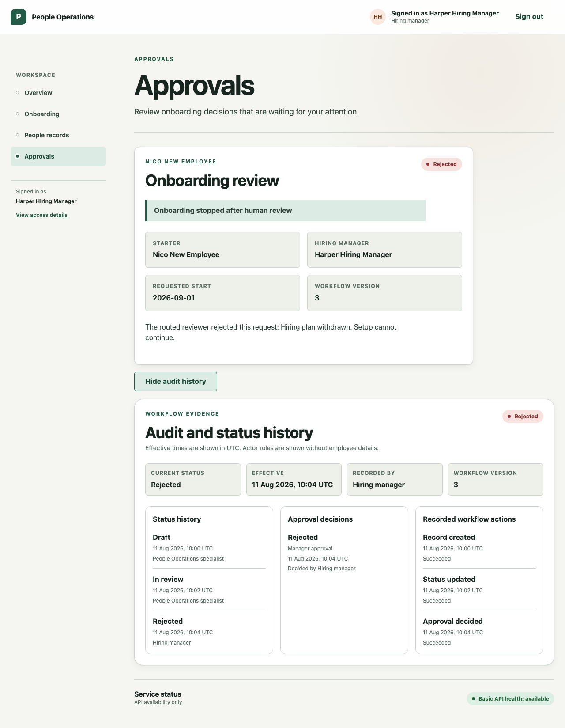Sign out of the account

click(x=529, y=17)
